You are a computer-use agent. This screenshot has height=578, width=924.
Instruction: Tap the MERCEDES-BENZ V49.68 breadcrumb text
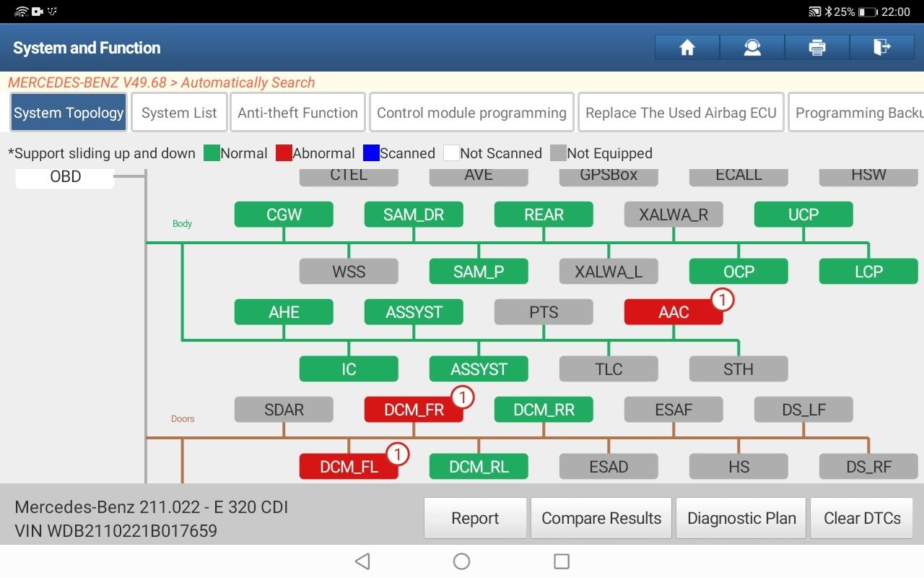point(87,82)
